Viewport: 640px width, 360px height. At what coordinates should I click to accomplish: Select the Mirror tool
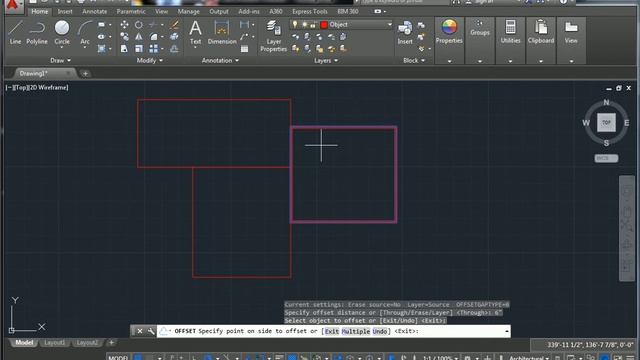139,37
